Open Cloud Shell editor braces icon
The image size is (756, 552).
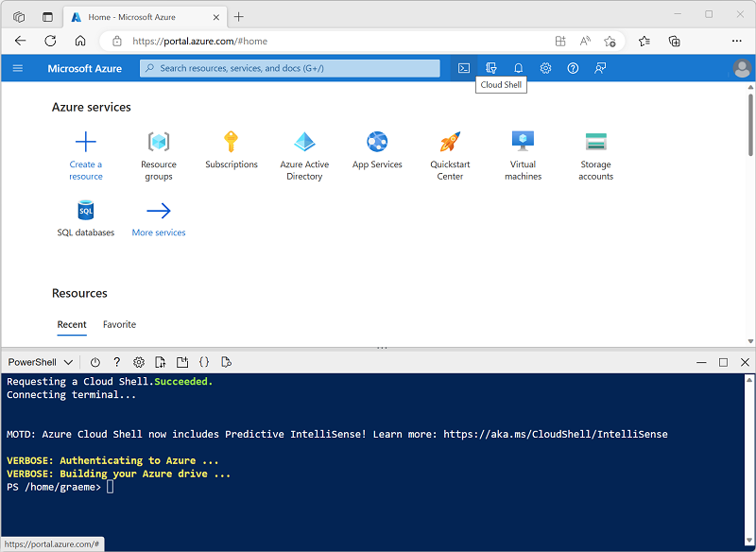[204, 362]
